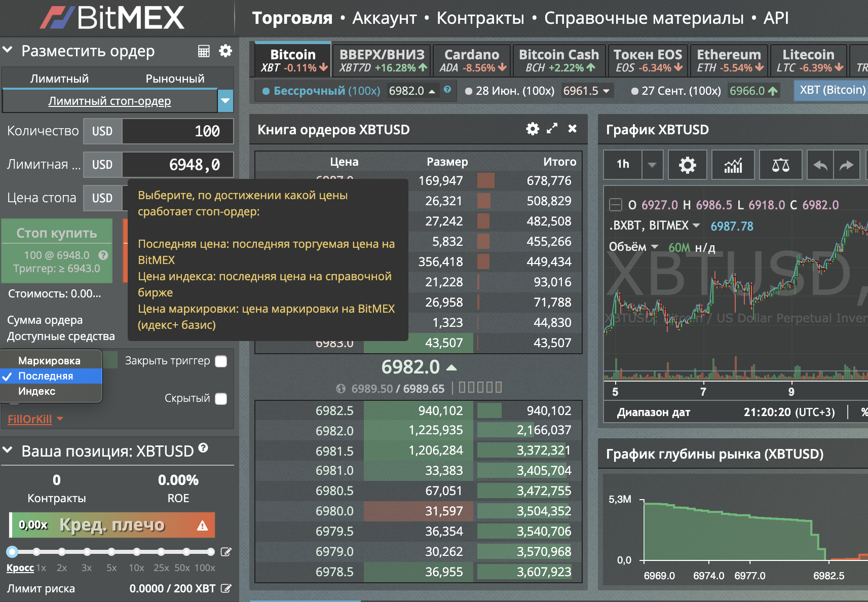The image size is (868, 602).
Task: Edit leverage pencil icon near slider
Action: pyautogui.click(x=227, y=552)
